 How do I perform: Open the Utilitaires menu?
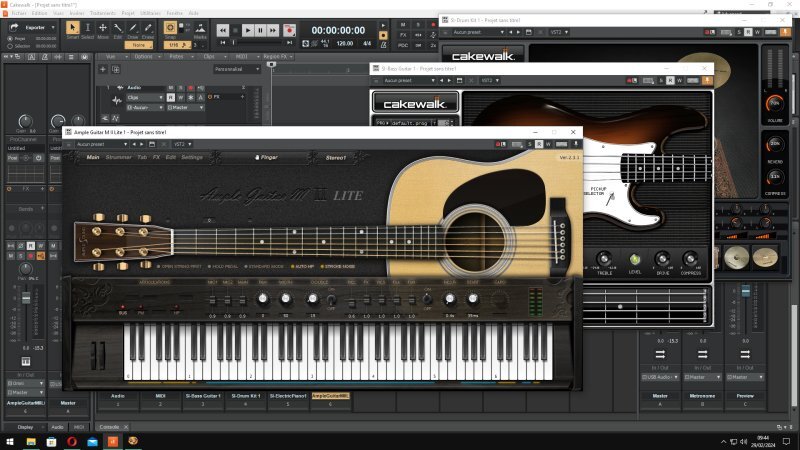click(151, 13)
